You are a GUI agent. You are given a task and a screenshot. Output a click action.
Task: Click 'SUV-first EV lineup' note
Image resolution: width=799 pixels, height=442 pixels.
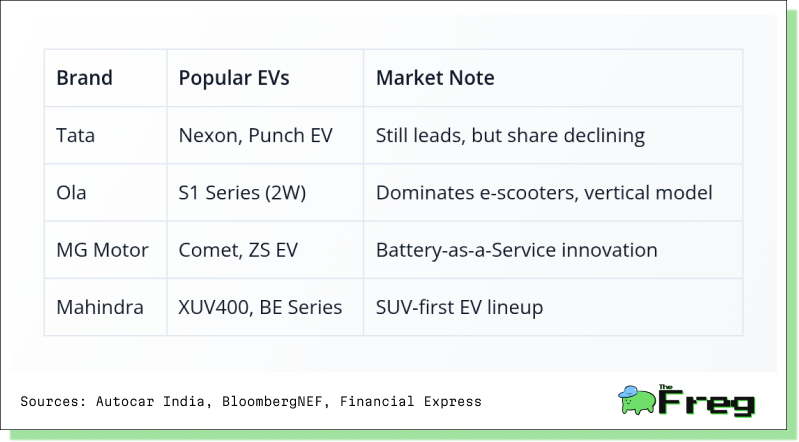(459, 307)
